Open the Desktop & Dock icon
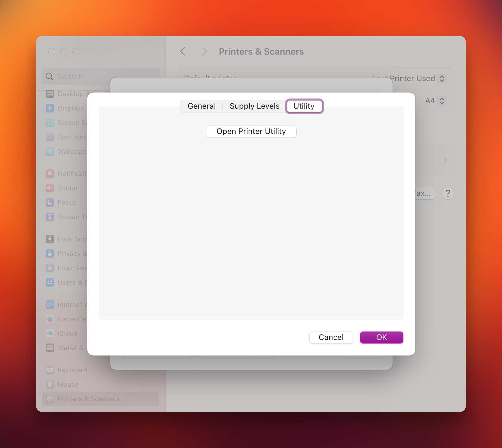 point(50,94)
